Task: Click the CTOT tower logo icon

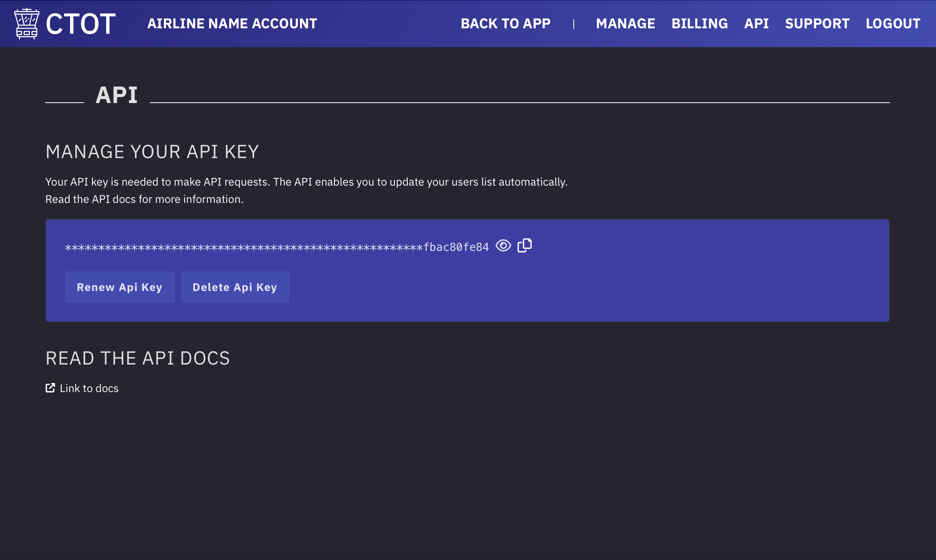Action: [26, 23]
